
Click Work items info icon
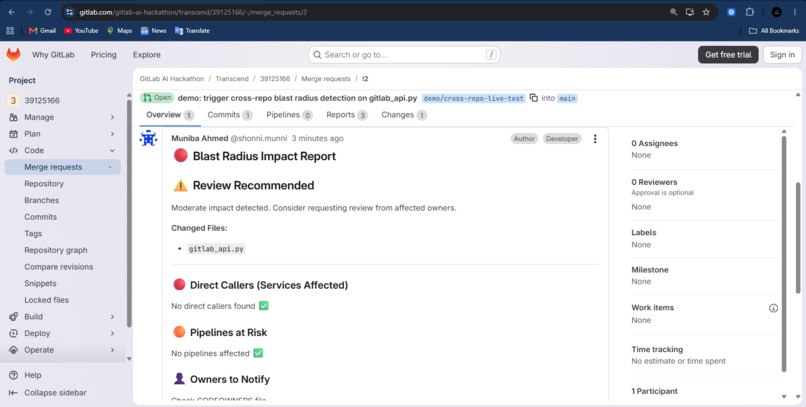[x=773, y=308]
